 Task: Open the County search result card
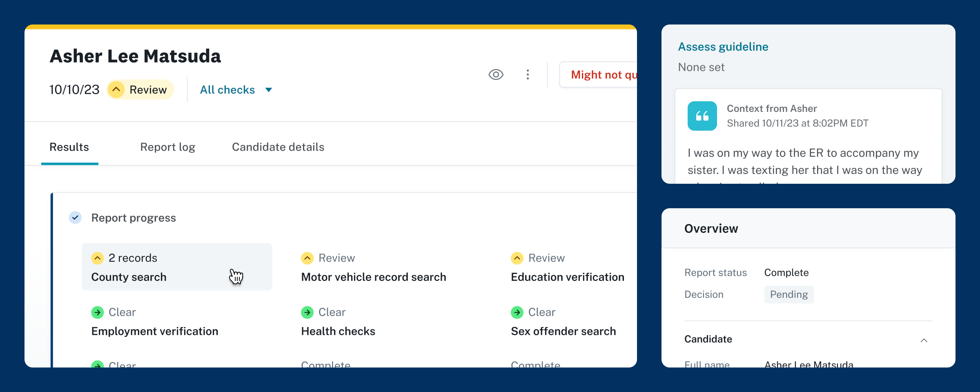[177, 267]
